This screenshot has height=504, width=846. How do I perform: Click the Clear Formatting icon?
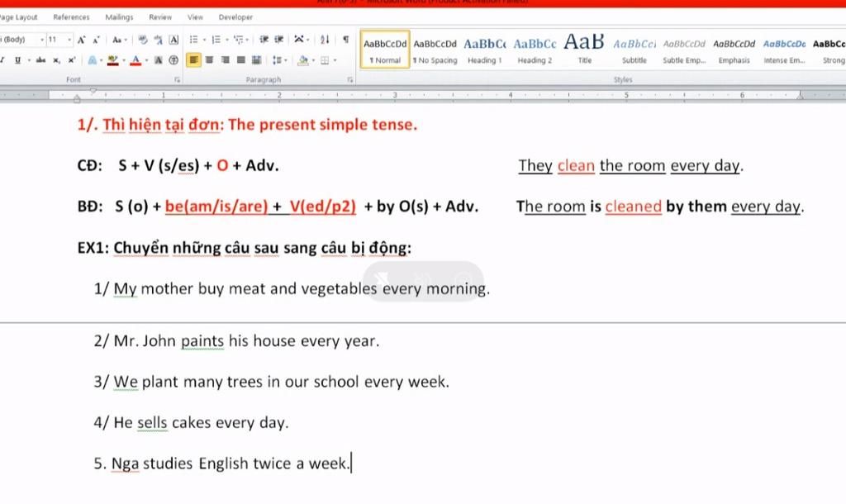143,40
